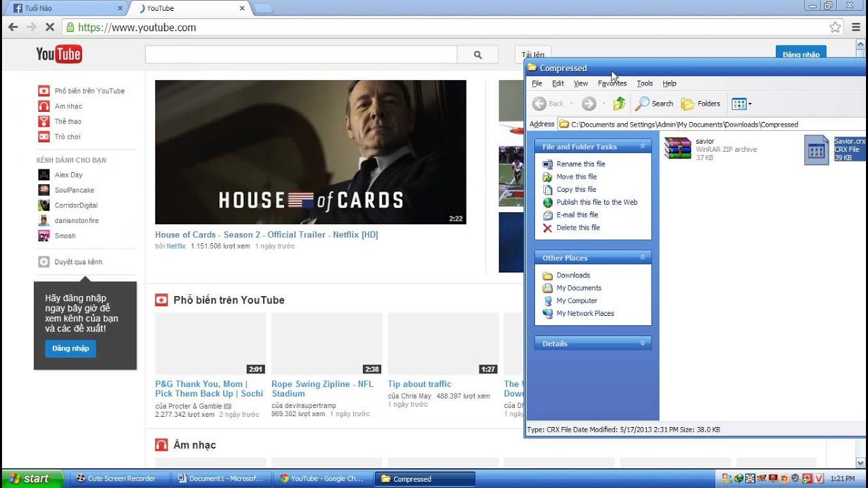Toggle the Folders pane in Explorer

(x=701, y=104)
